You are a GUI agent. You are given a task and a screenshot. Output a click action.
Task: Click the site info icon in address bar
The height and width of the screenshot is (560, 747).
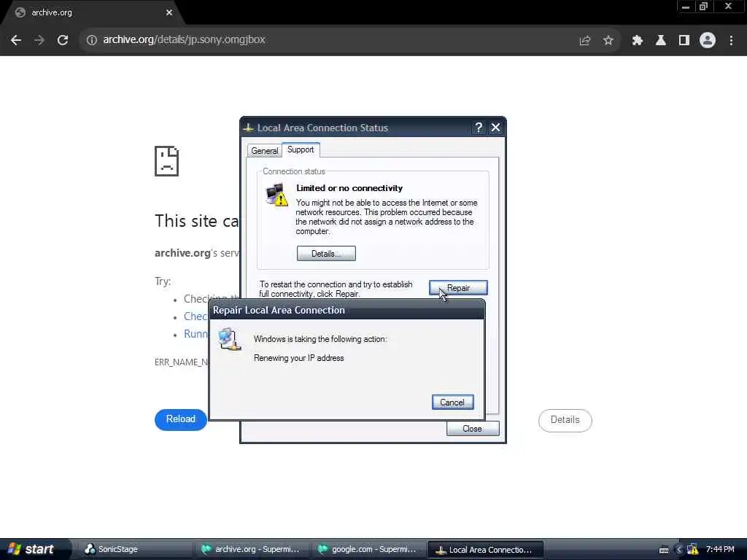click(91, 40)
